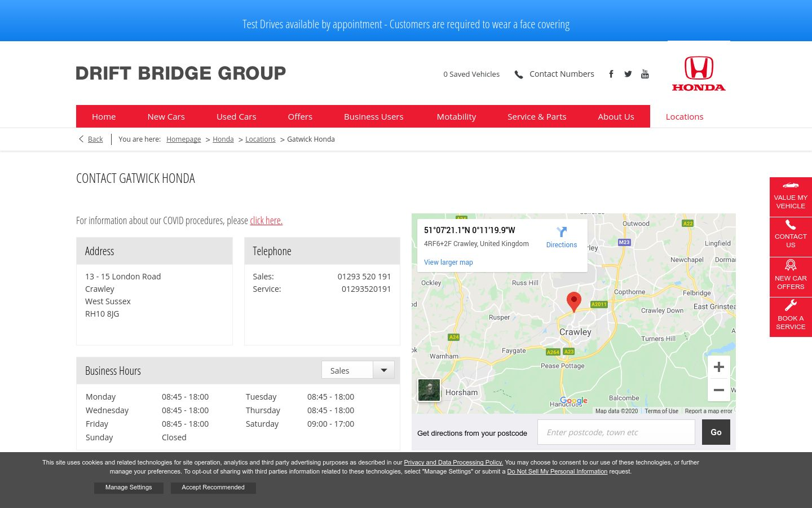Click Report a map error link
The height and width of the screenshot is (508, 812).
[x=709, y=411]
